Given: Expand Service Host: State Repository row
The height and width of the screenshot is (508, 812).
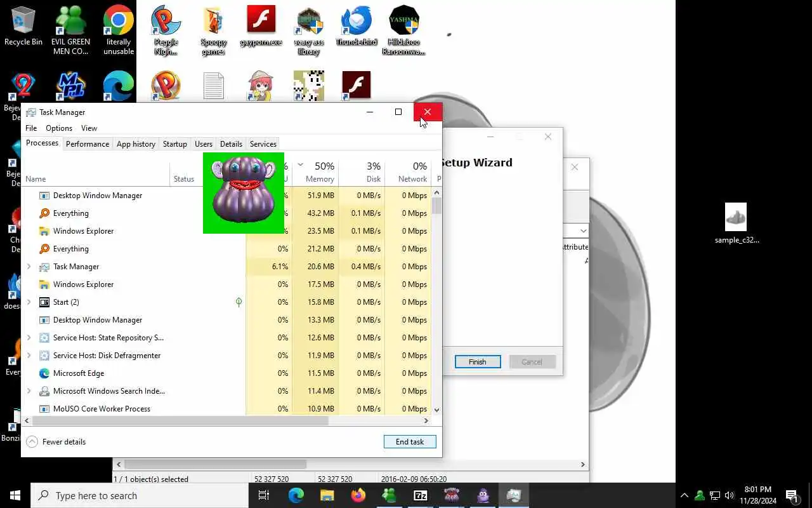Looking at the screenshot, I should click(x=29, y=338).
